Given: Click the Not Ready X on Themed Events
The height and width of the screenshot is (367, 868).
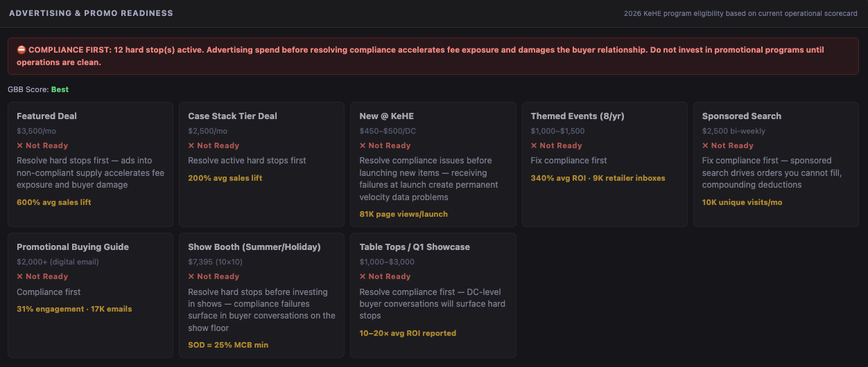Looking at the screenshot, I should coord(534,146).
